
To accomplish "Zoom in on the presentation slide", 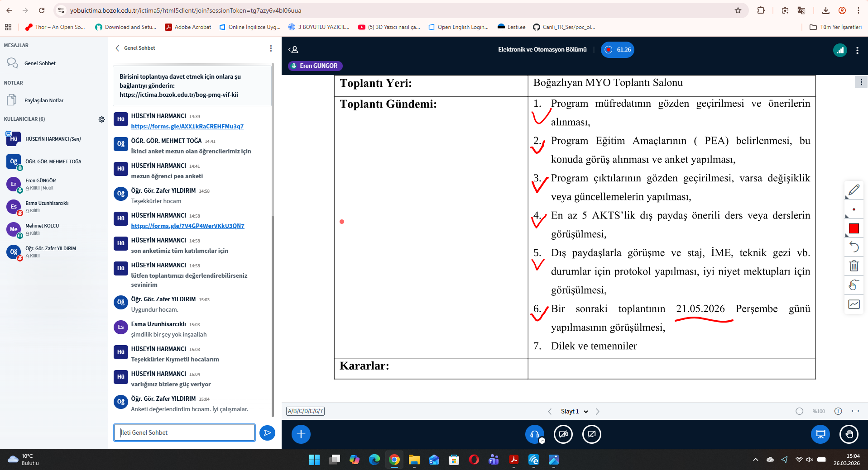I will click(x=838, y=411).
